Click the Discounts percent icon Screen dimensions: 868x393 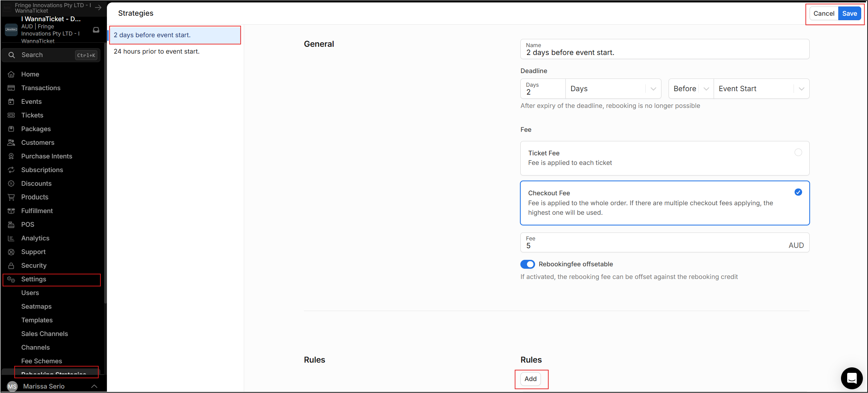[x=11, y=184]
